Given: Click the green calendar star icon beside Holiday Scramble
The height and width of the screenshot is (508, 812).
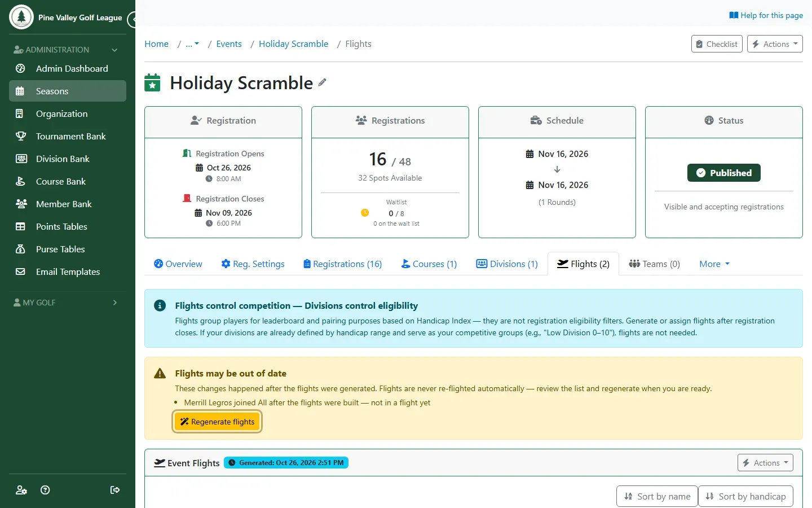Looking at the screenshot, I should click(x=152, y=83).
